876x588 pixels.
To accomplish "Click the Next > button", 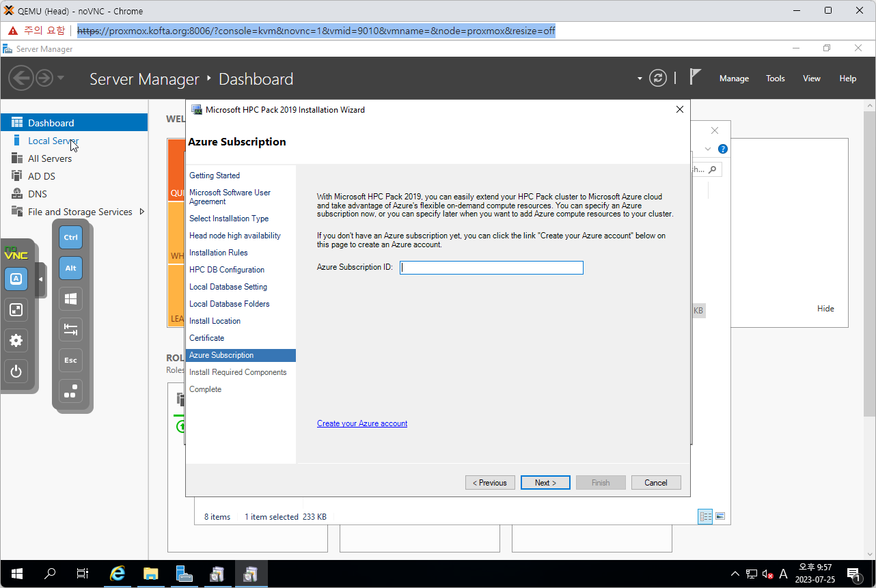I will (x=545, y=483).
